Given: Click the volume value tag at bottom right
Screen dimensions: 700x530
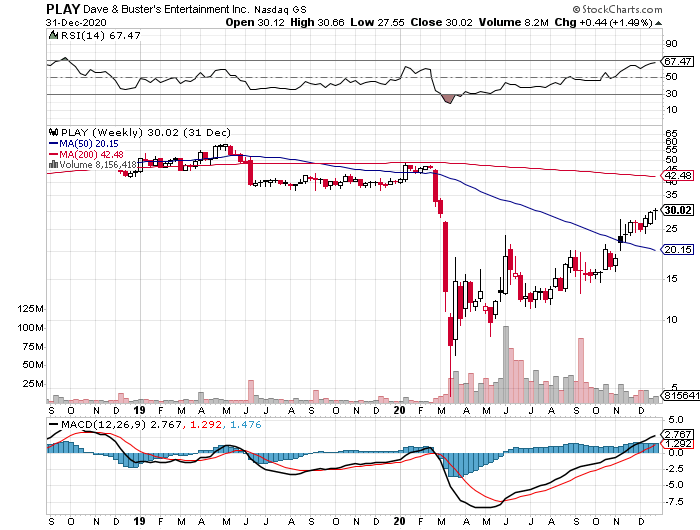Looking at the screenshot, I should (681, 395).
